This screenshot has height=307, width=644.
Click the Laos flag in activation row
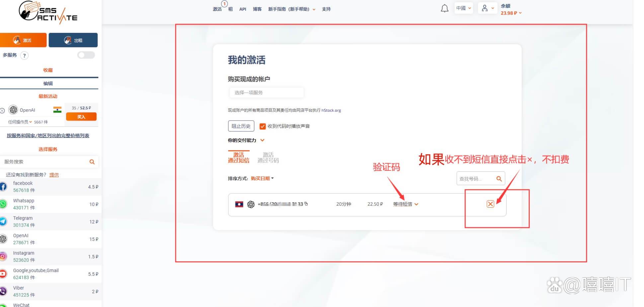coord(239,204)
